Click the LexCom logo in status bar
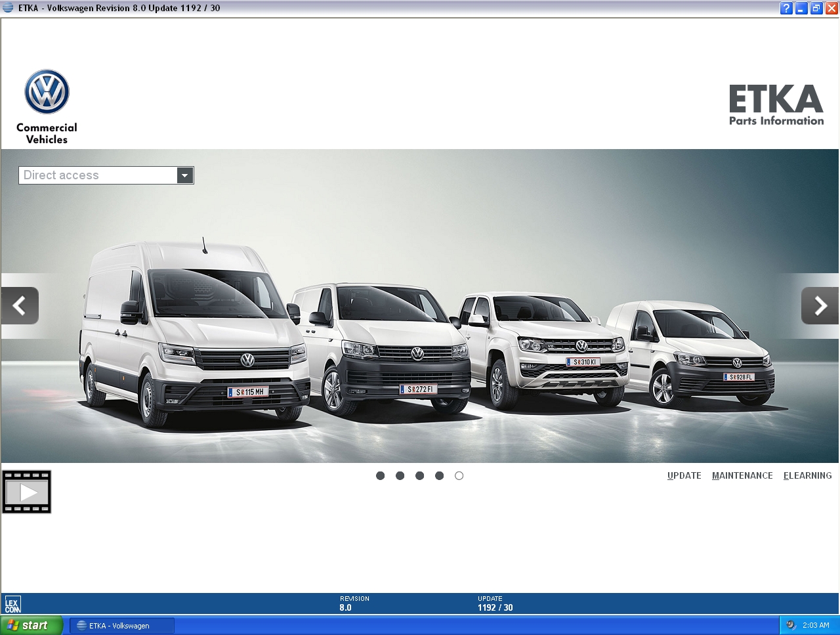This screenshot has height=635, width=840. [12, 604]
